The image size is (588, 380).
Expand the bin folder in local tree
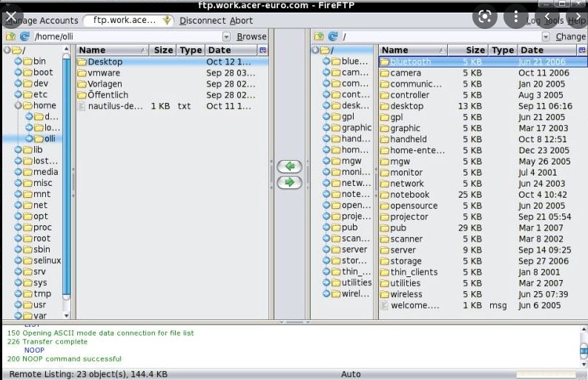tap(18, 61)
